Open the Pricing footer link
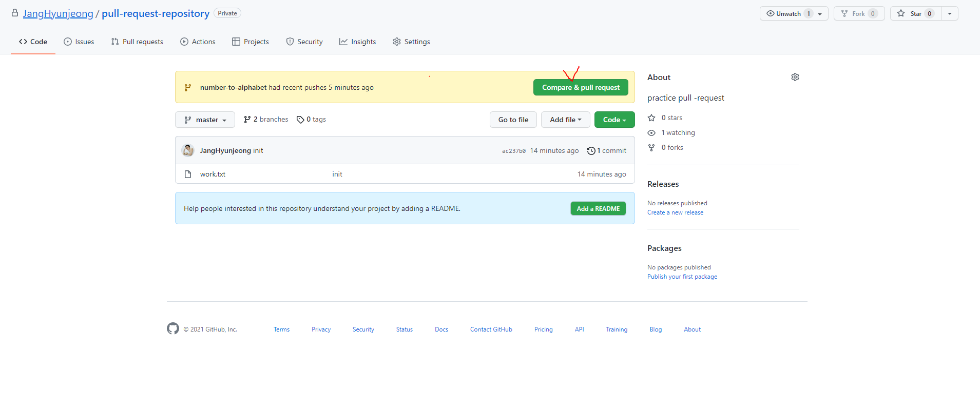This screenshot has width=980, height=409. point(543,329)
